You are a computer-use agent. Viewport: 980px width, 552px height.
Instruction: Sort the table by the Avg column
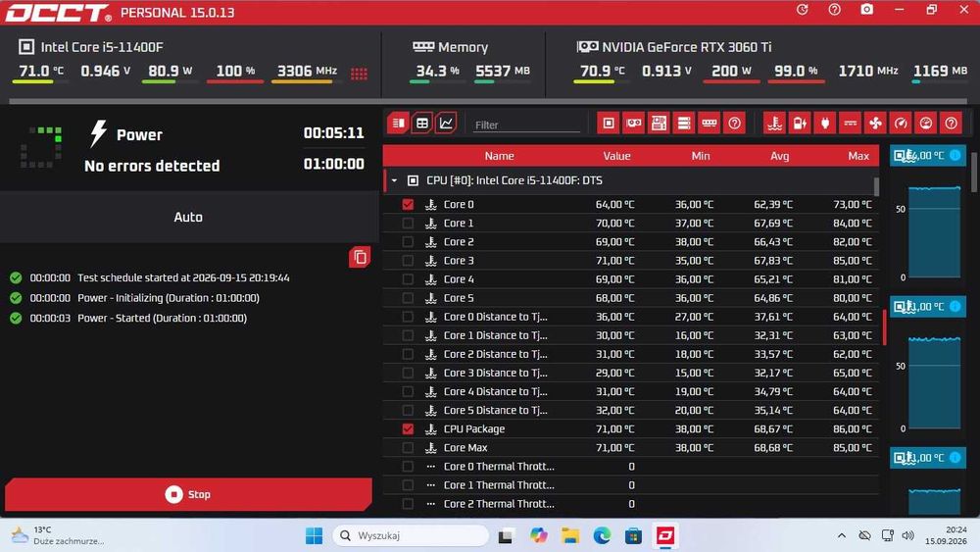click(x=779, y=156)
